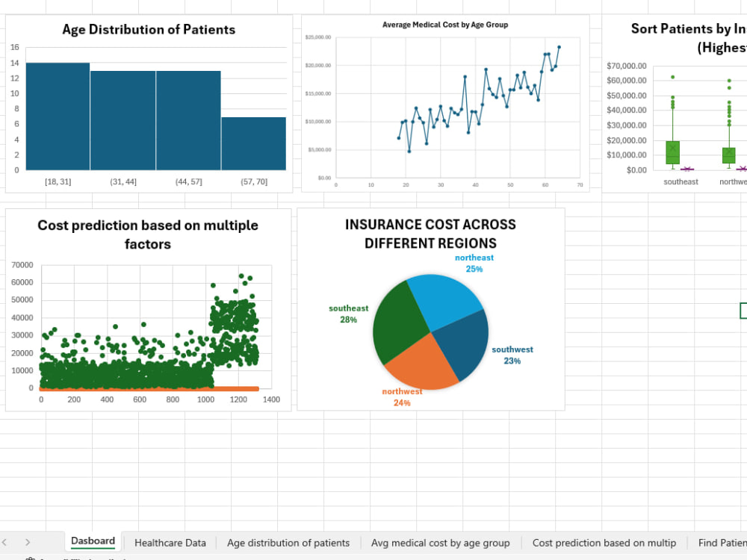This screenshot has height=560, width=747.
Task: Click the 1400 x-axis label on scatter chart
Action: tap(271, 399)
